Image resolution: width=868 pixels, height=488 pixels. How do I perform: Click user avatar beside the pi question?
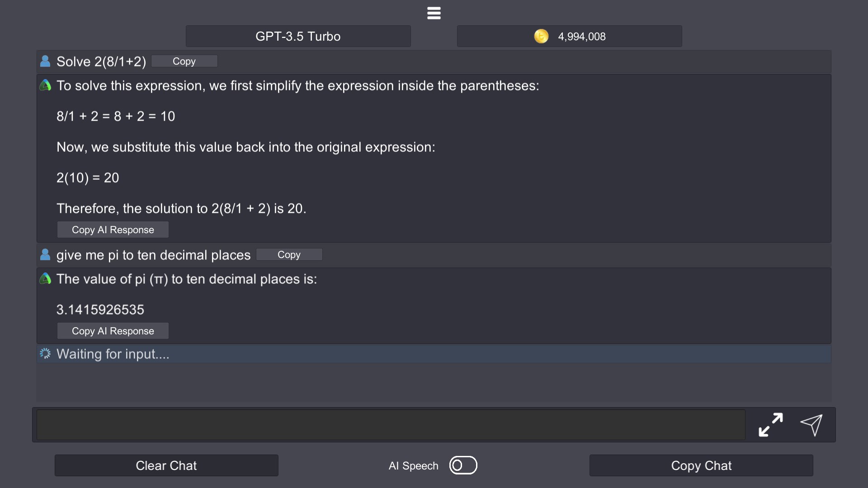(45, 255)
